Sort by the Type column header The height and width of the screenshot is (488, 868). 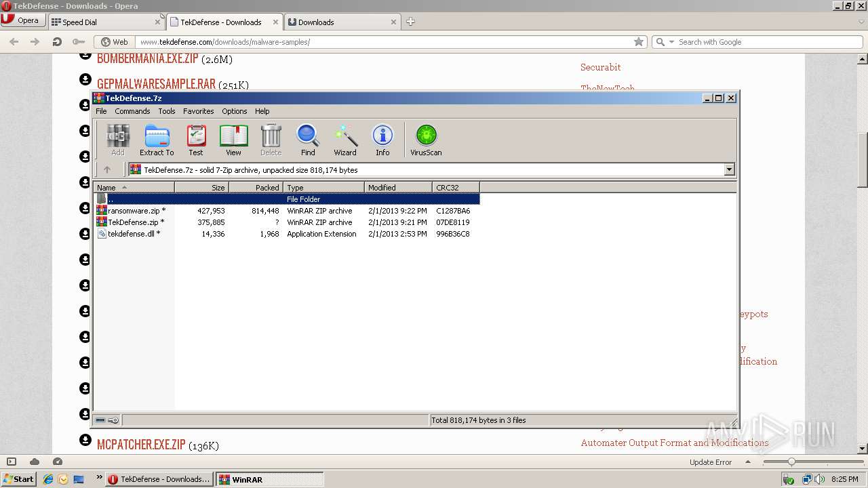324,188
